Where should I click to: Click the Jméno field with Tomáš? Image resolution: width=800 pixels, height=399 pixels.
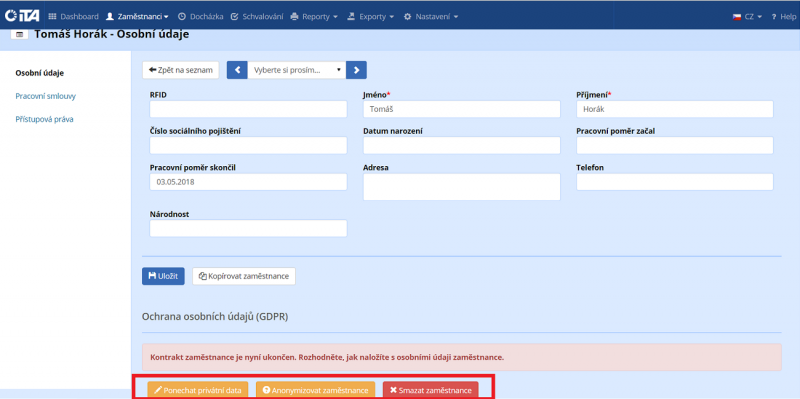coord(462,109)
